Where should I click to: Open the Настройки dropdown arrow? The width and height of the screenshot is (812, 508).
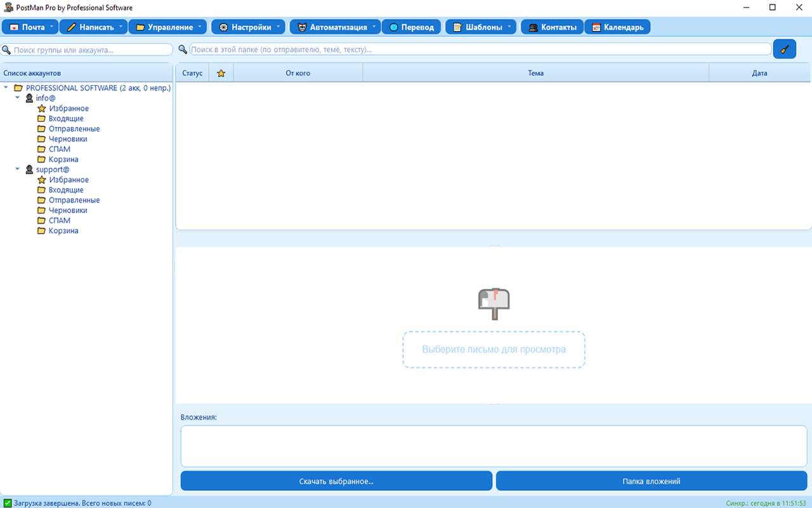(279, 27)
